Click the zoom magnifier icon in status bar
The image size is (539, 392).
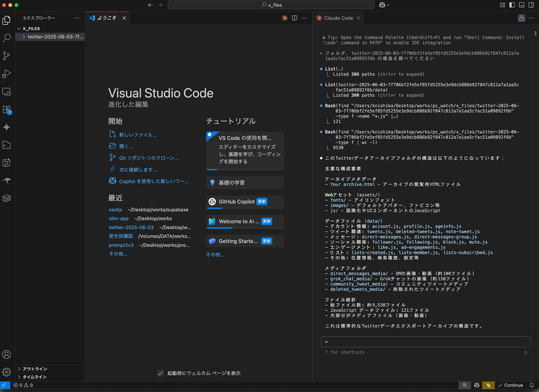(x=464, y=385)
